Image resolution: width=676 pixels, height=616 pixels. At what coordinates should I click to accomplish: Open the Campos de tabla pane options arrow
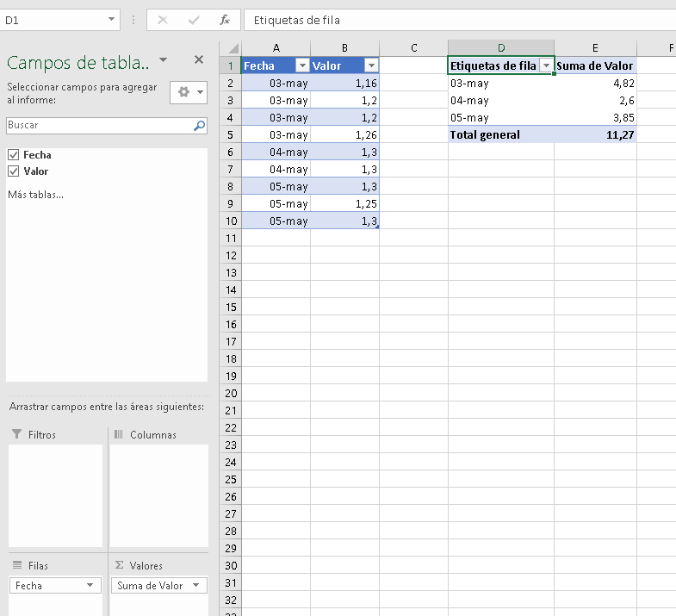[x=163, y=59]
